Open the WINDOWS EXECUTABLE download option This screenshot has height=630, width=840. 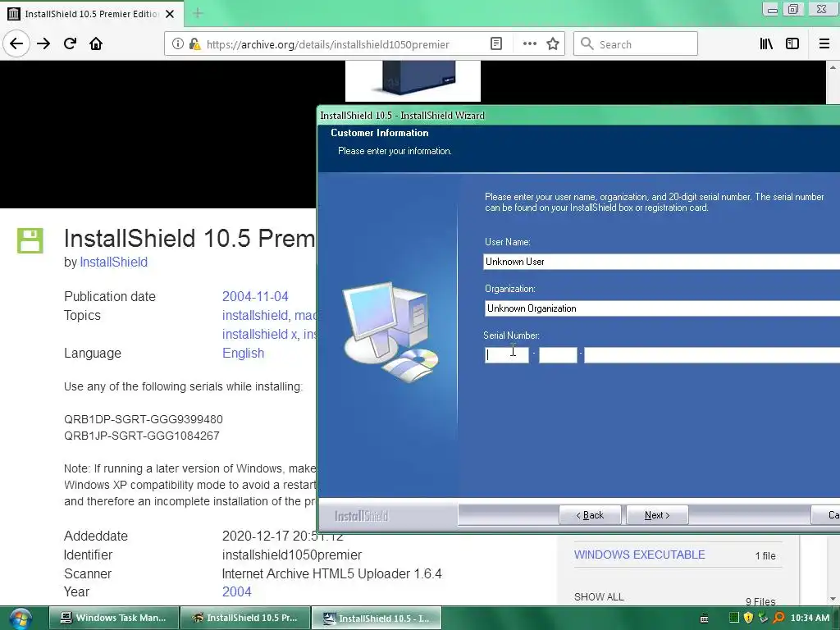point(640,555)
